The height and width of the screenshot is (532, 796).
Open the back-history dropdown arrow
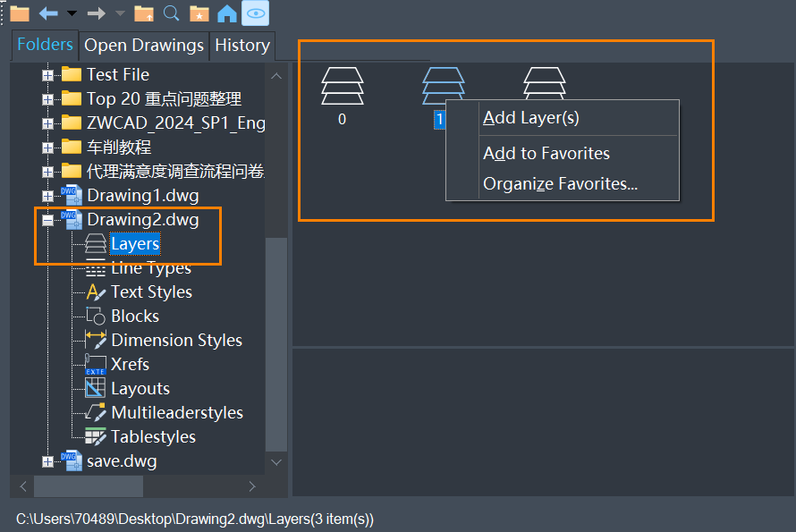[72, 13]
